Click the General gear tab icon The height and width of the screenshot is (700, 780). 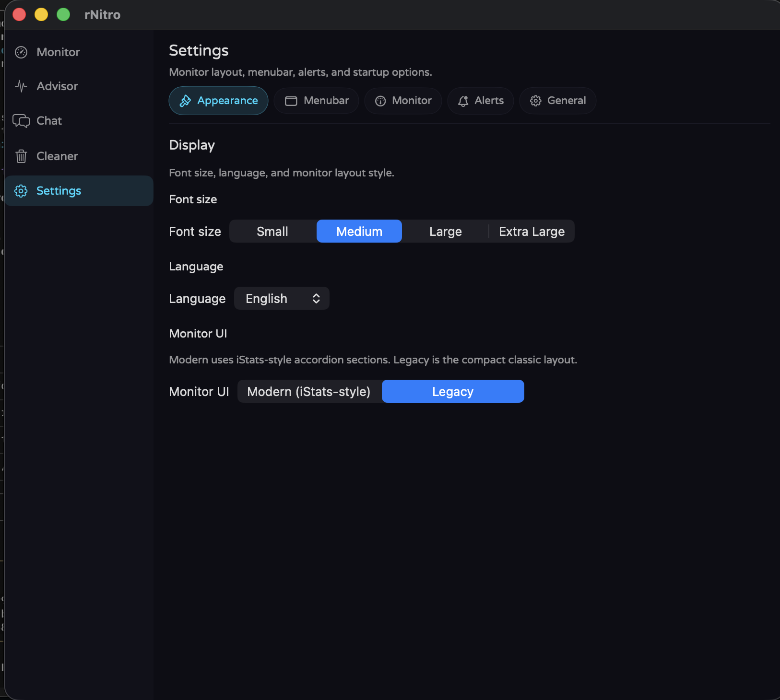tap(536, 101)
